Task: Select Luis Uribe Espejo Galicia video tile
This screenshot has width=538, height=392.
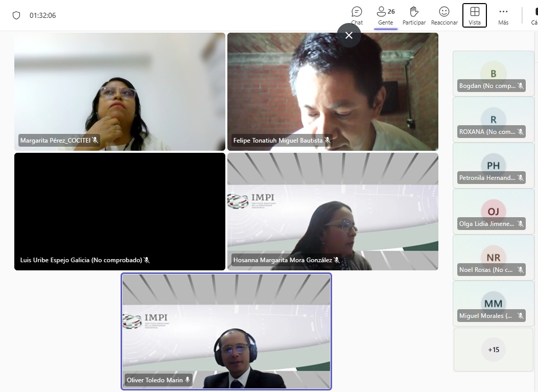Action: coord(120,212)
